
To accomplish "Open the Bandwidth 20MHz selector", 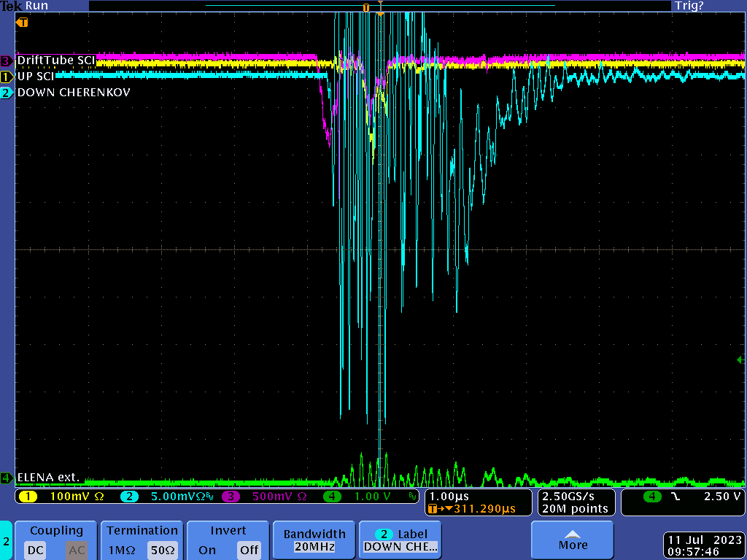I will [316, 540].
